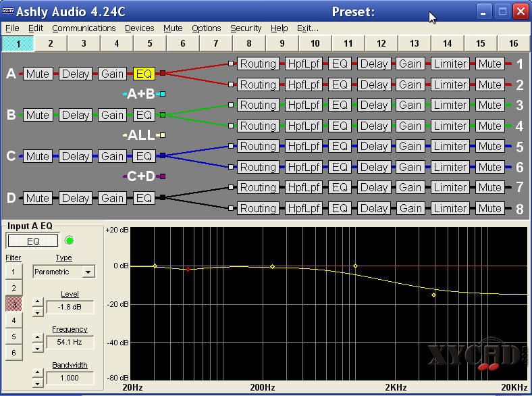Open input B Gain block
This screenshot has height=396, width=532.
[112, 115]
